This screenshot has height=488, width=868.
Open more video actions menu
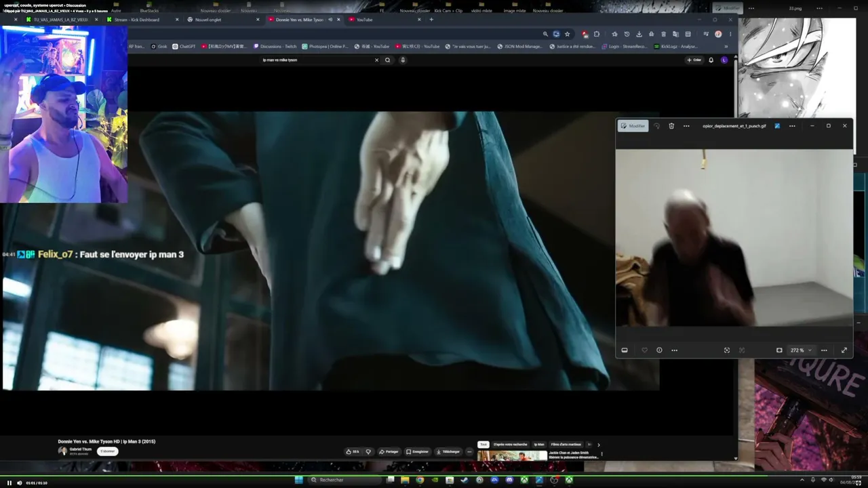pyautogui.click(x=469, y=451)
